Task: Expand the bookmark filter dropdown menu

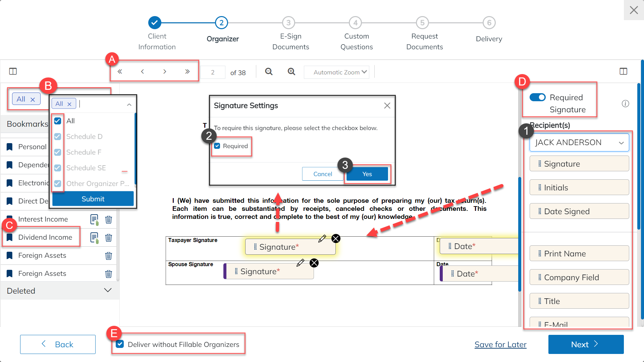Action: [129, 104]
